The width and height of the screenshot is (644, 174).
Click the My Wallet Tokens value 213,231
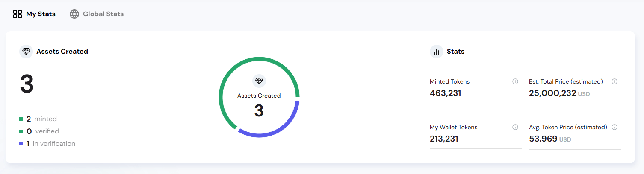[444, 139]
